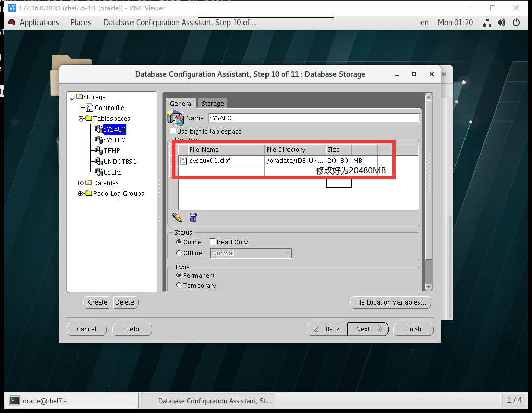
Task: Open the Places menu
Action: pos(81,23)
